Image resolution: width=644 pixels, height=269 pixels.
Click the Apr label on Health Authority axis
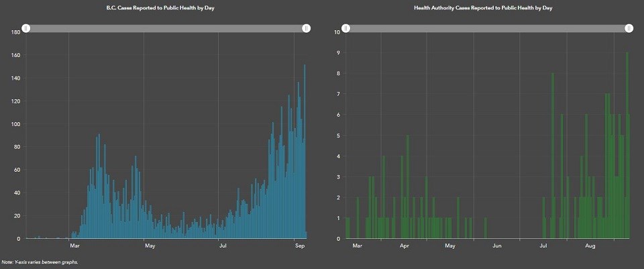[x=405, y=246]
